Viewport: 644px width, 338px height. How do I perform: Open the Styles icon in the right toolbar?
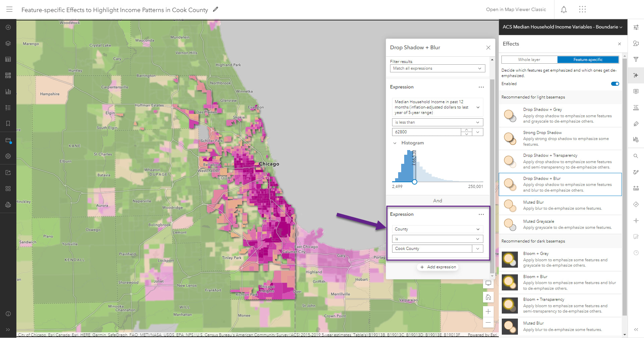(636, 44)
